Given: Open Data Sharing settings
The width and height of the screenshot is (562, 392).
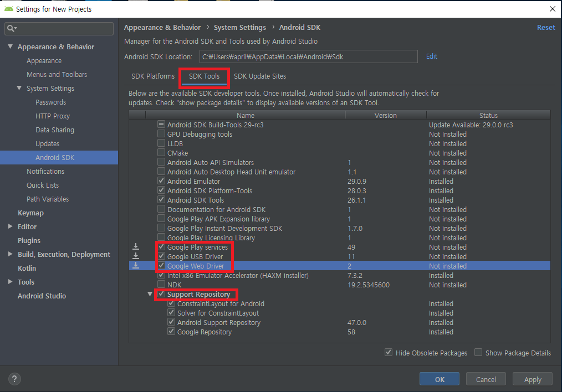Looking at the screenshot, I should (55, 130).
